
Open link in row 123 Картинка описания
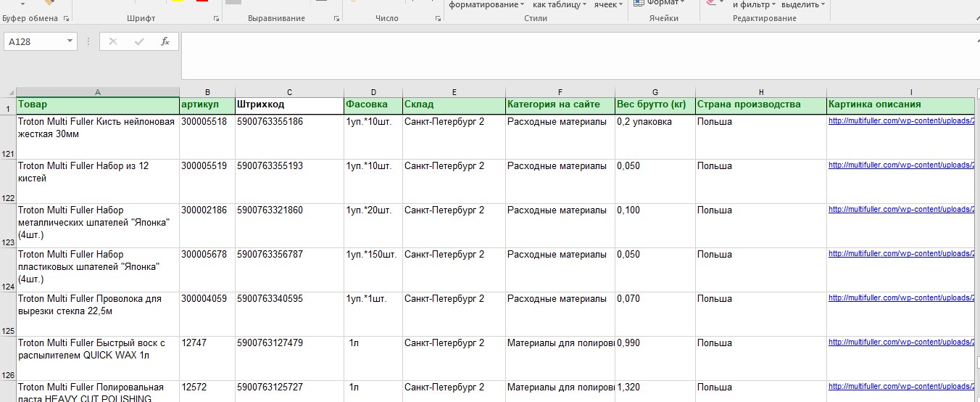[x=901, y=210]
